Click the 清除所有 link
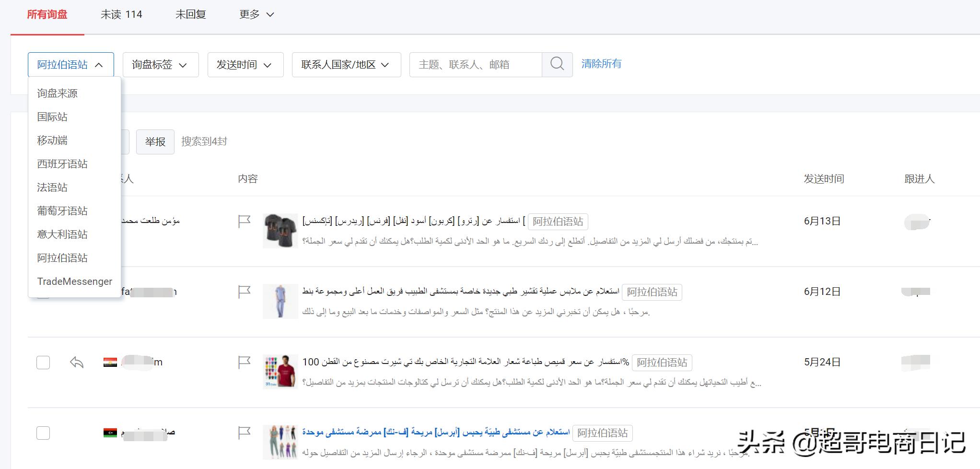The width and height of the screenshot is (980, 469). [601, 64]
